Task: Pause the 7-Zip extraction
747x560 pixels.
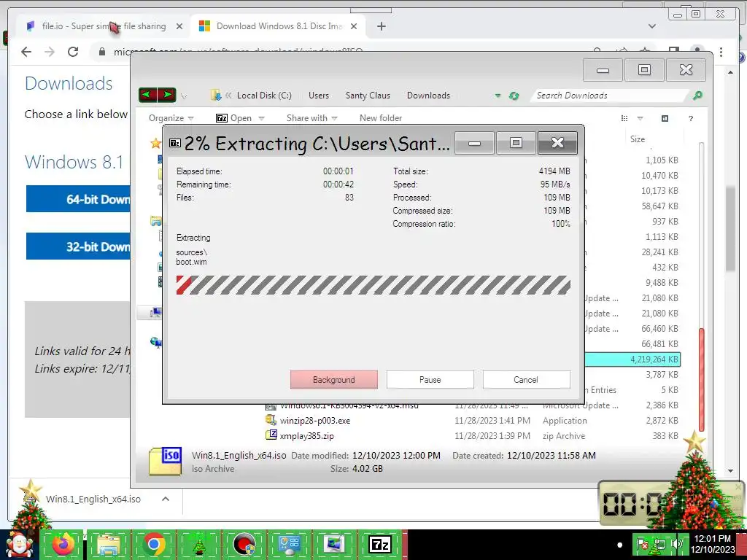Action: click(x=430, y=379)
